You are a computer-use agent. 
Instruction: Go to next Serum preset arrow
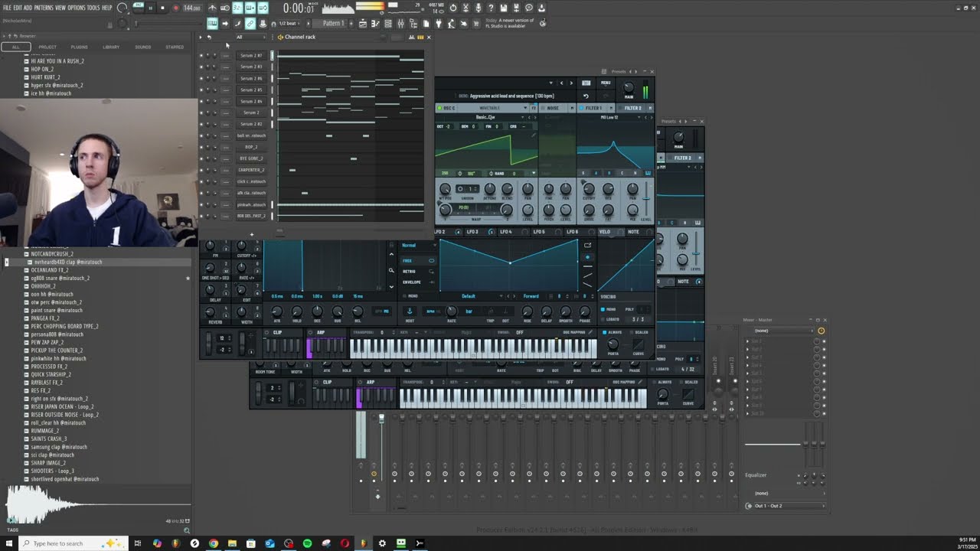[x=571, y=83]
